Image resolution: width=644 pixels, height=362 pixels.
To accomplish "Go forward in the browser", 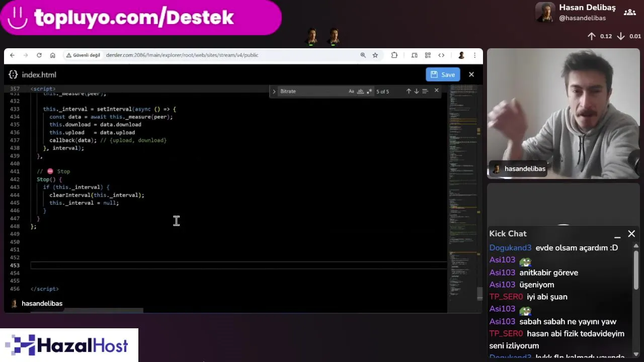I will coord(26,55).
